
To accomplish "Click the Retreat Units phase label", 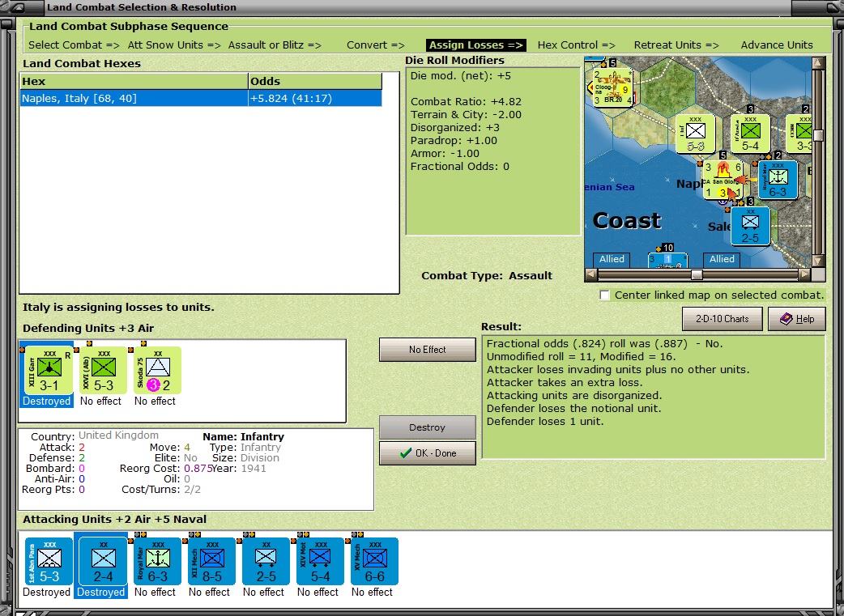I will [676, 45].
